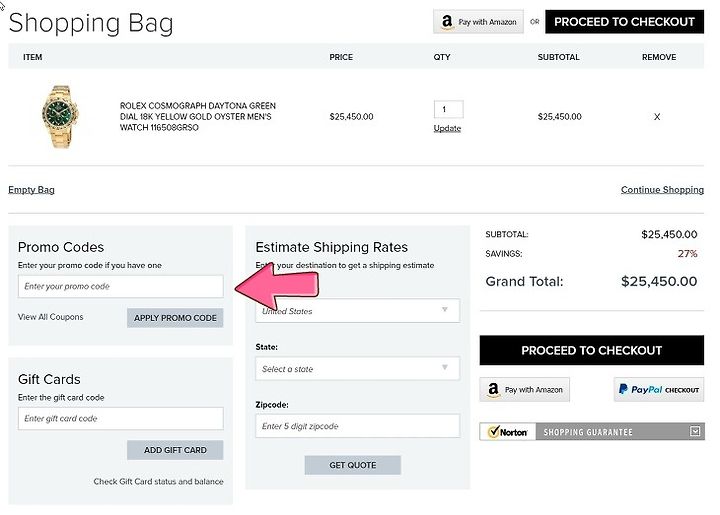Click the 27% savings value

[687, 253]
